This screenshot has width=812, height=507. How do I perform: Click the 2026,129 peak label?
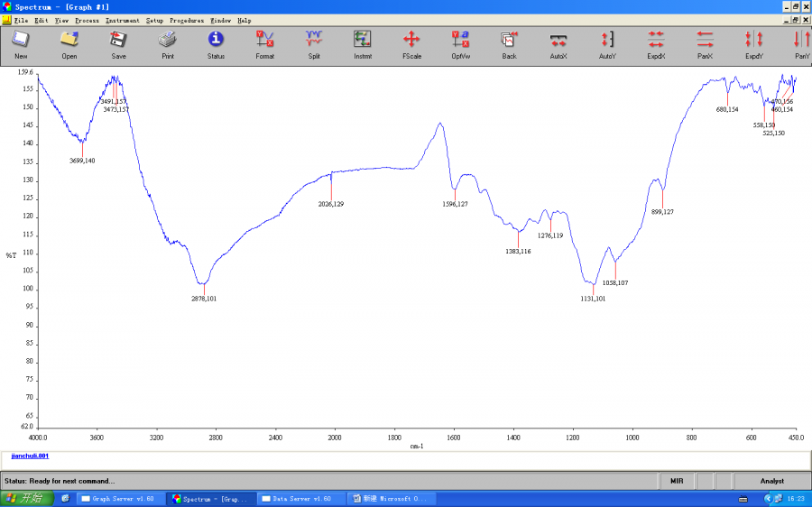click(x=331, y=204)
